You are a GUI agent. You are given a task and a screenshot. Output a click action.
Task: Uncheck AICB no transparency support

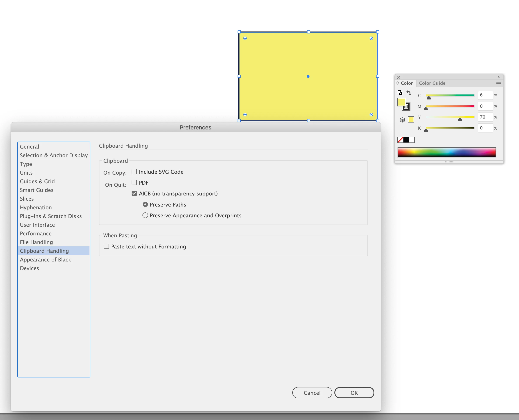(134, 193)
